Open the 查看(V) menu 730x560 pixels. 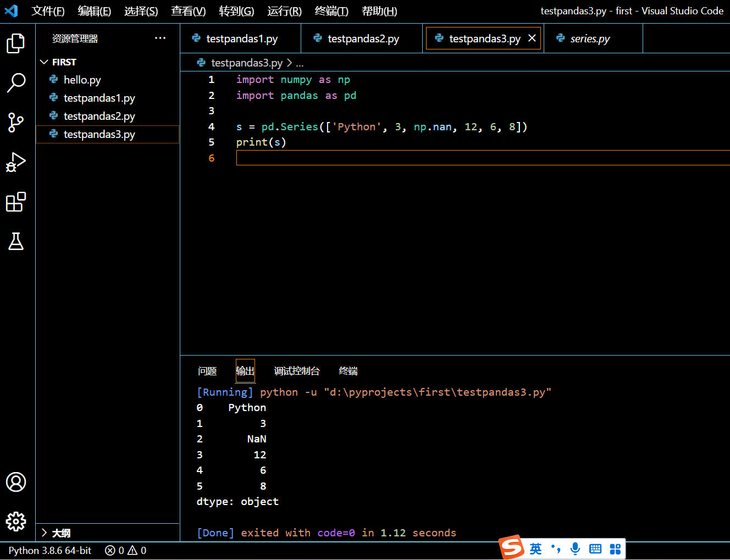(x=189, y=11)
